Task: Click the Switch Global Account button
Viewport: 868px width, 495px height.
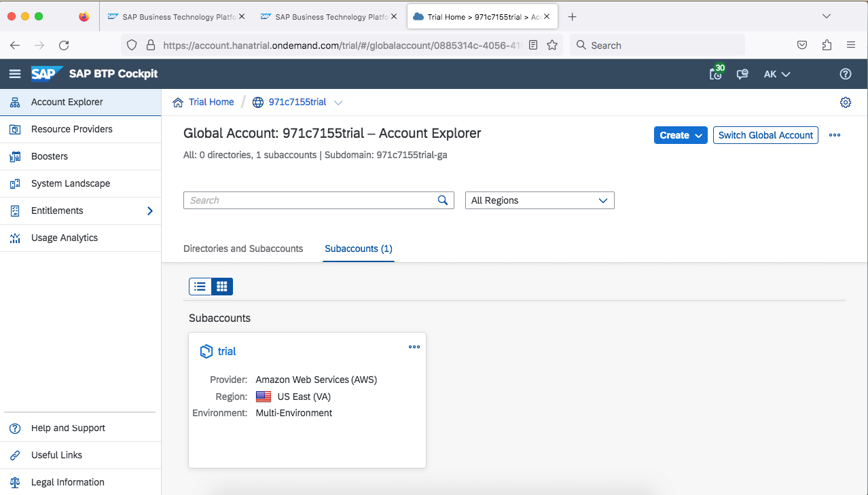Action: click(x=765, y=135)
